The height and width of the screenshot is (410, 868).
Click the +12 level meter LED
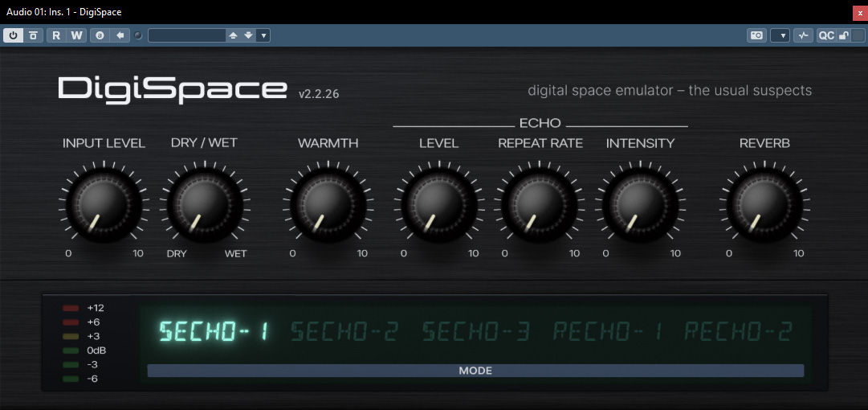point(71,308)
